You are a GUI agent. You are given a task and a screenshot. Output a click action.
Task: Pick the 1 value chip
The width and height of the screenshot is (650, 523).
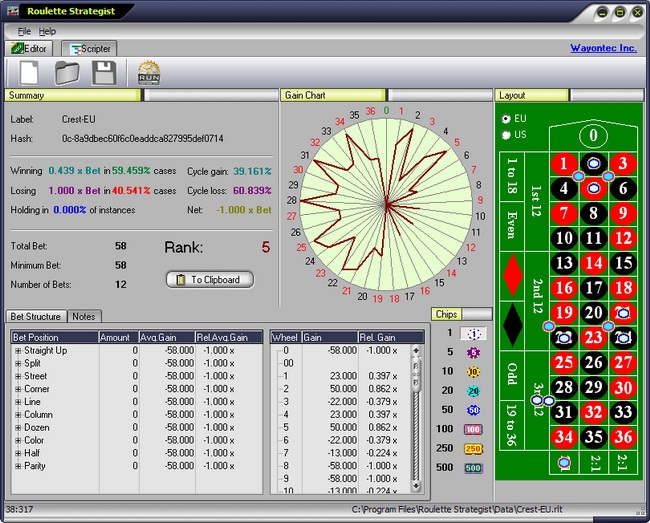(x=473, y=333)
